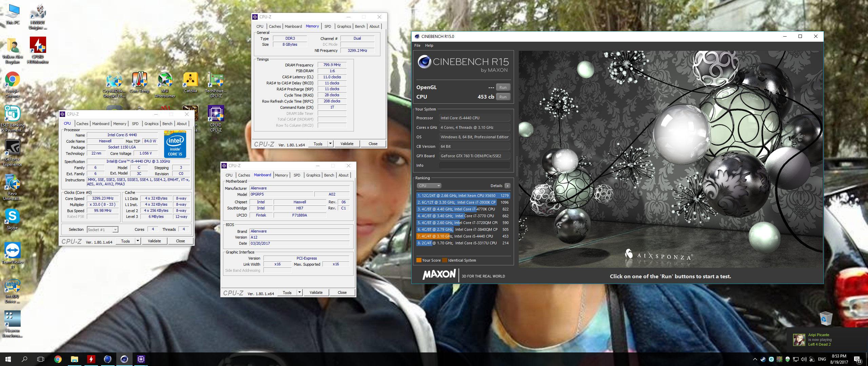Open Help menu in Cinebench

pos(429,45)
